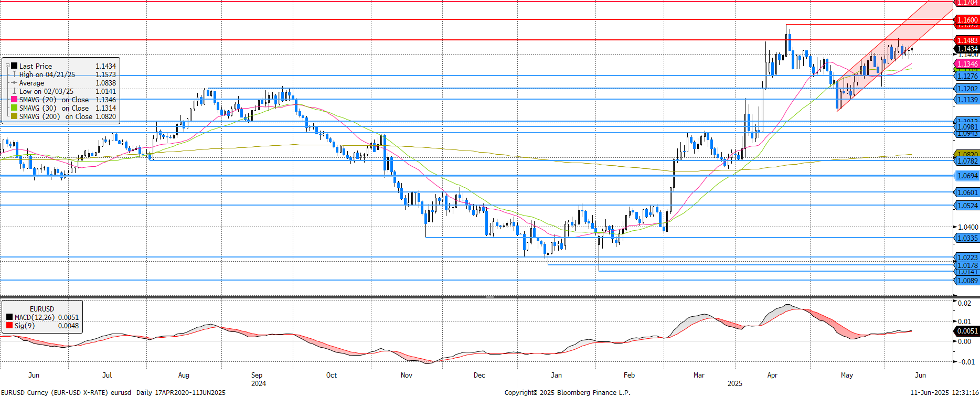Click the MACD value 0.0051 in legend
The height and width of the screenshot is (397, 980).
[68, 317]
